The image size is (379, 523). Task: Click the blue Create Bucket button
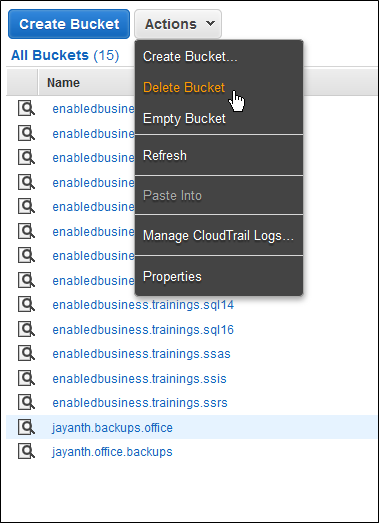69,24
